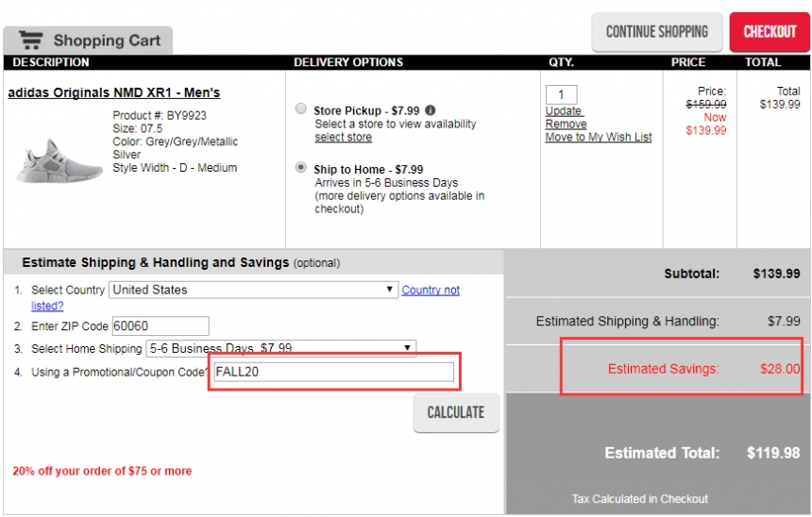Click the shipping and handling $7.99 amount
This screenshot has height=517, width=812.
pos(784,321)
